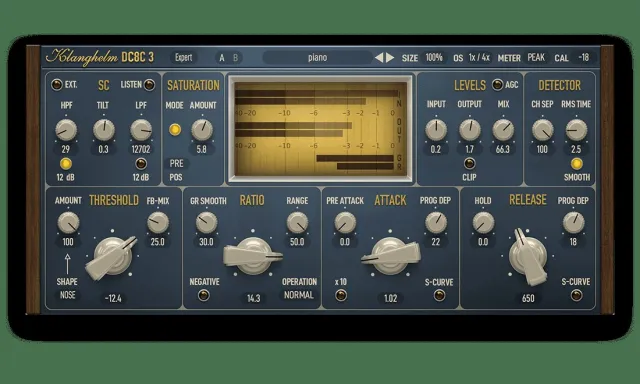Click the saturation AMOUNT knob

(x=202, y=130)
